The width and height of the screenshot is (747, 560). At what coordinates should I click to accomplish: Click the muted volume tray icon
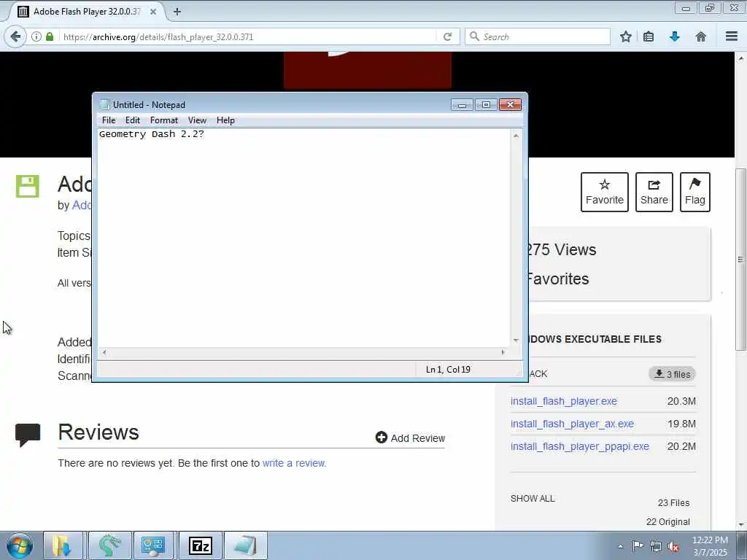(x=673, y=547)
